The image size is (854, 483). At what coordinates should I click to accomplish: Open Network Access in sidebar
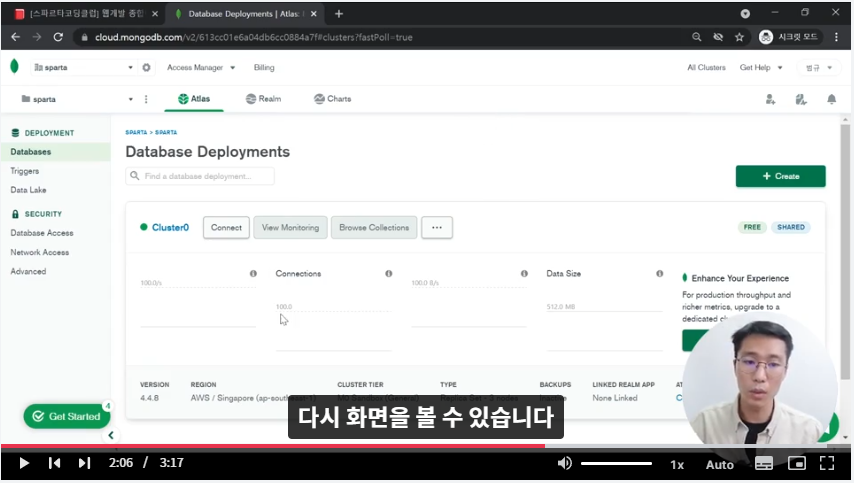click(x=40, y=253)
